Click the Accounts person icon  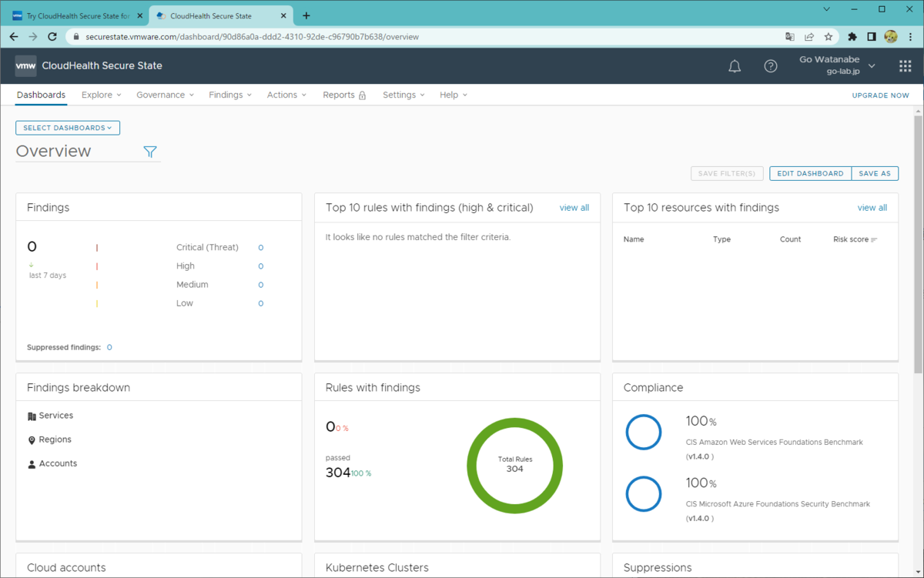click(32, 464)
